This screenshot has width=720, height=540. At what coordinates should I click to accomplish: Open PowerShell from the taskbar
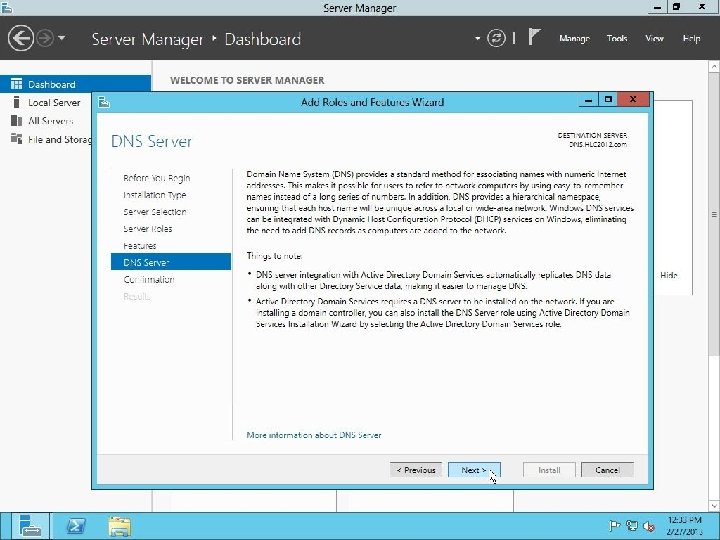coord(76,526)
